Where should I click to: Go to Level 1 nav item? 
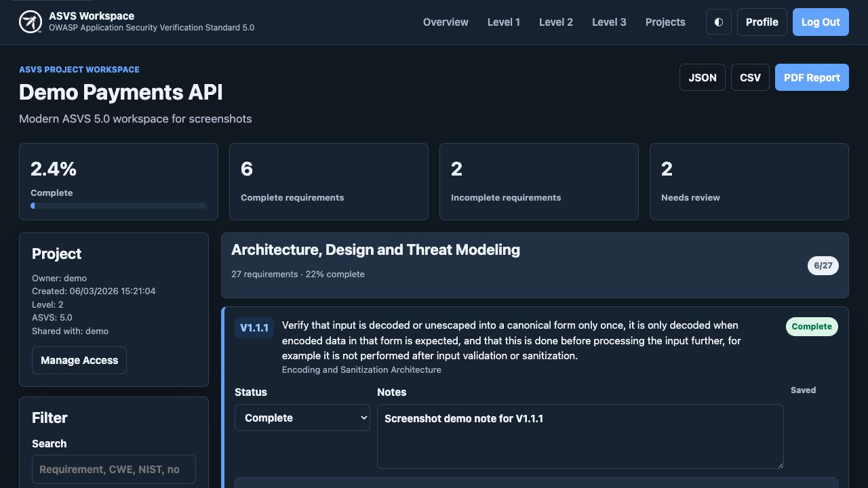[x=504, y=22]
